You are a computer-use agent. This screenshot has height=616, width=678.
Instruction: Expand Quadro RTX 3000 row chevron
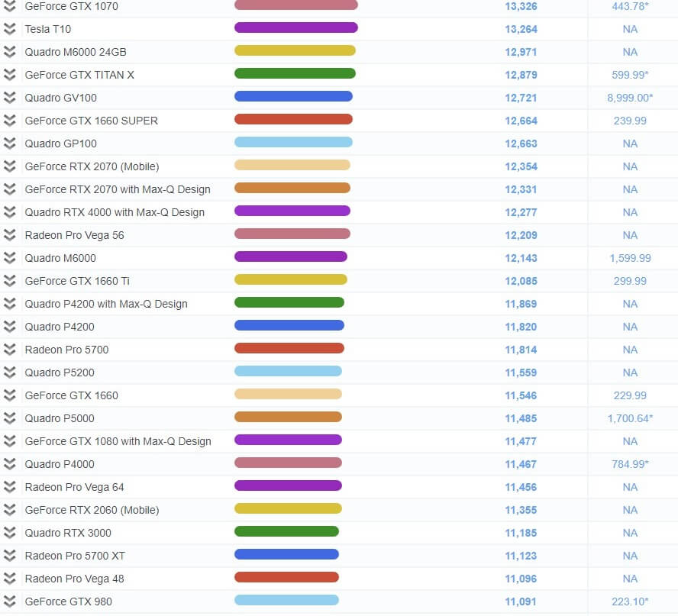9,533
